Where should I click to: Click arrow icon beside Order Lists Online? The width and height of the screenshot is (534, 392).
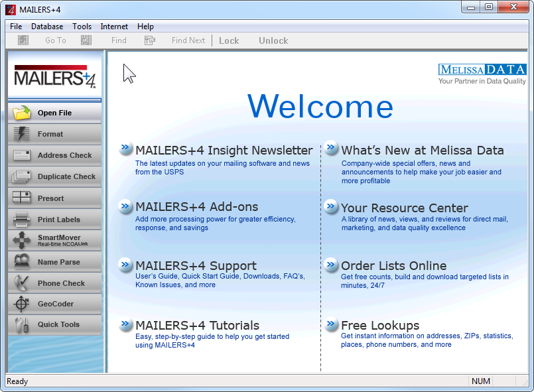pos(331,265)
